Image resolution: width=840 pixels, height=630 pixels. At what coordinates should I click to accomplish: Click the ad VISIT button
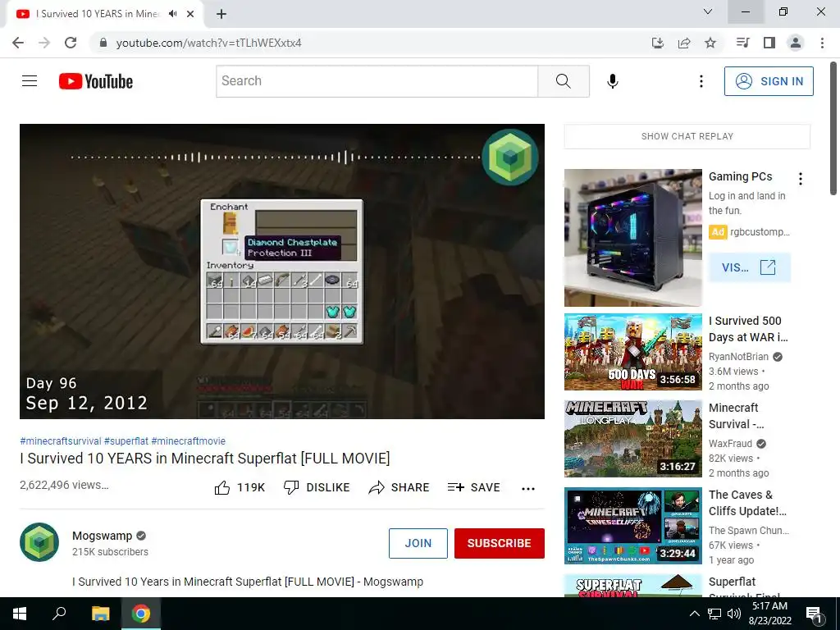click(749, 267)
